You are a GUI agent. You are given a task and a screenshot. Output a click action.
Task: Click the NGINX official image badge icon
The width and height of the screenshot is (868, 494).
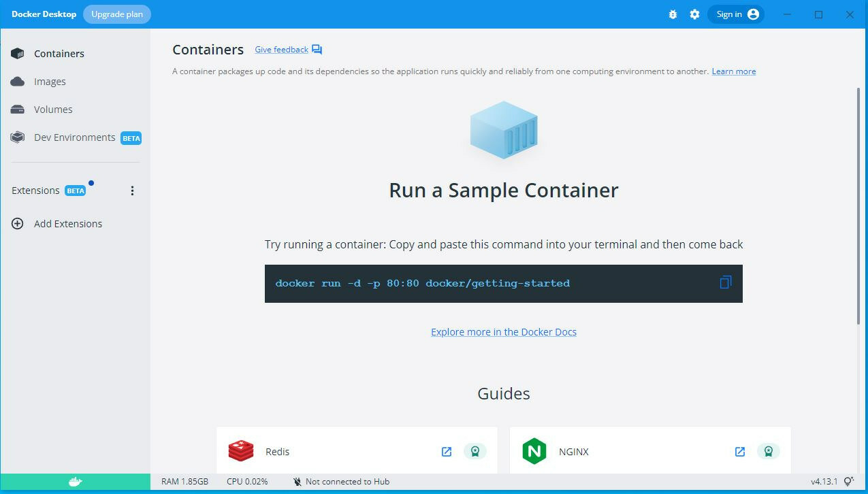pos(769,451)
